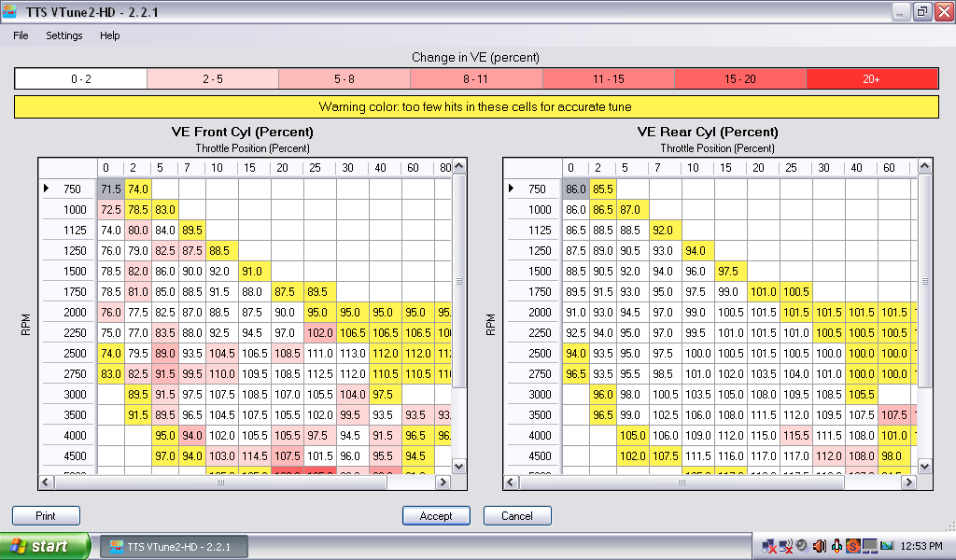Click Front Cyl horizontal scrollbar thumb
Screen dimensions: 956x560
click(x=220, y=482)
